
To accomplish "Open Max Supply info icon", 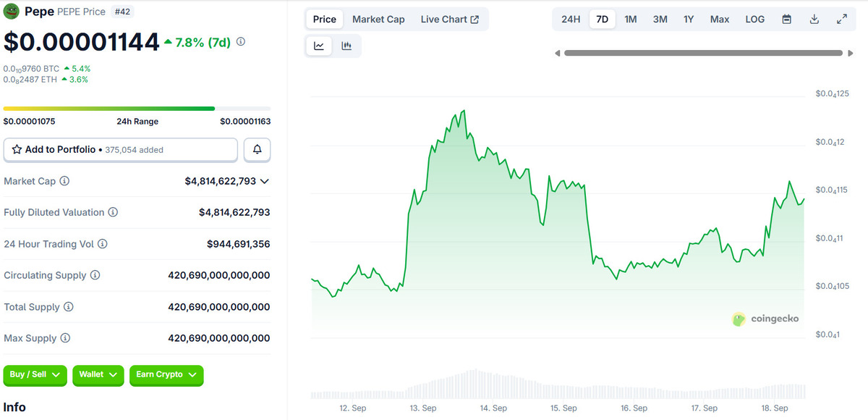I will (x=65, y=338).
